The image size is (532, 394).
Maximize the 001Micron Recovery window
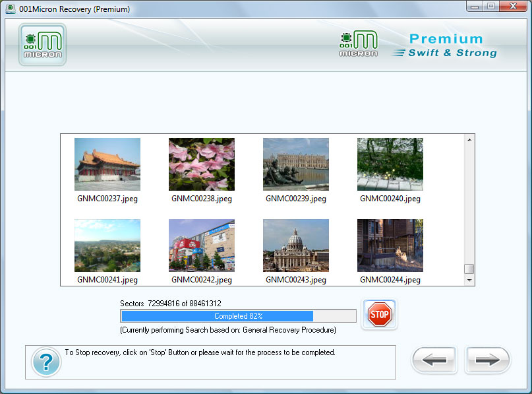(x=492, y=7)
